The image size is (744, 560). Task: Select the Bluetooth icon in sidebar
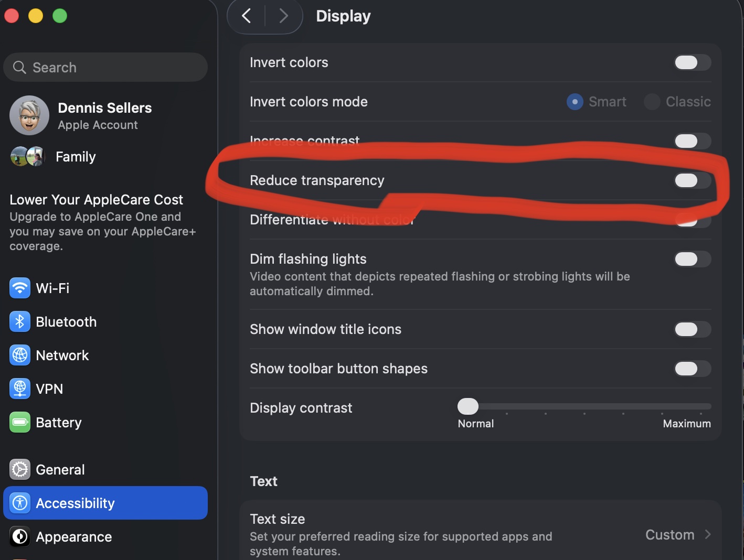(20, 321)
